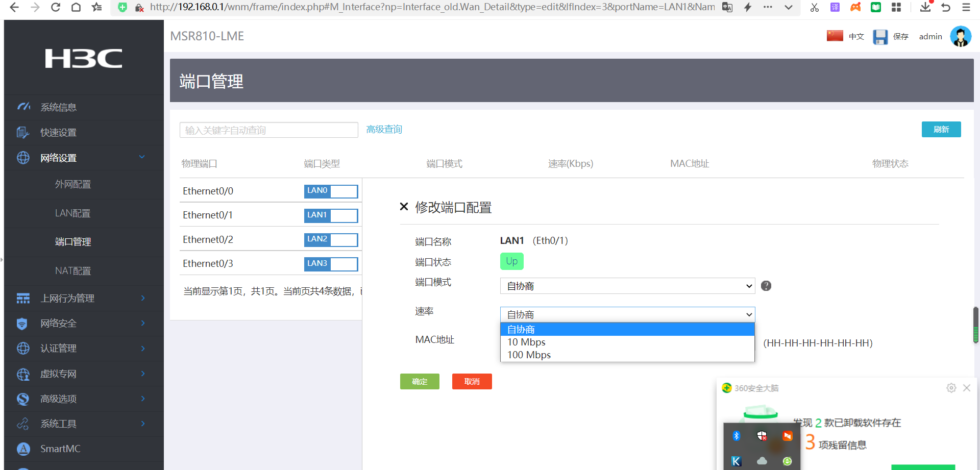Click the undo arrow icon in browser toolbar

pos(946,7)
